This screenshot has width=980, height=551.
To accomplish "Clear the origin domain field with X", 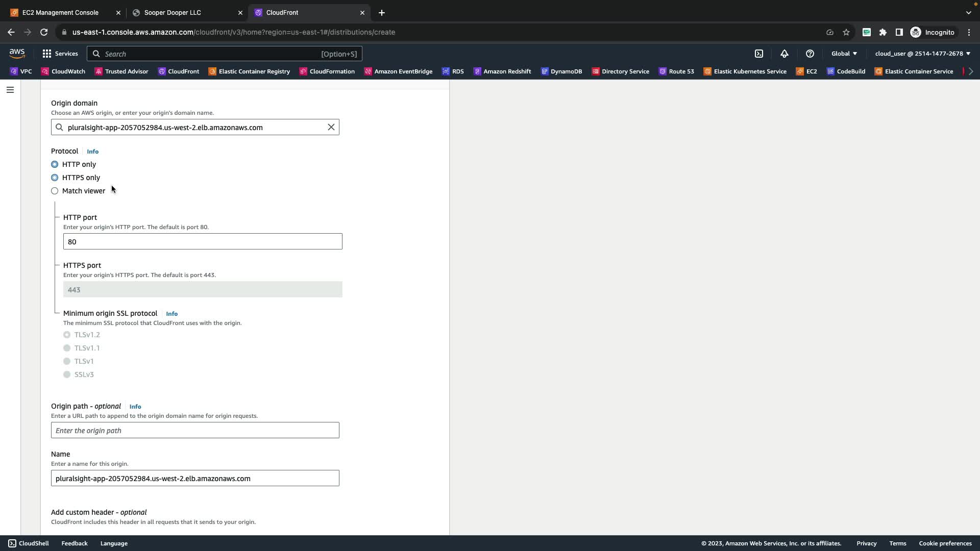I will [x=331, y=127].
